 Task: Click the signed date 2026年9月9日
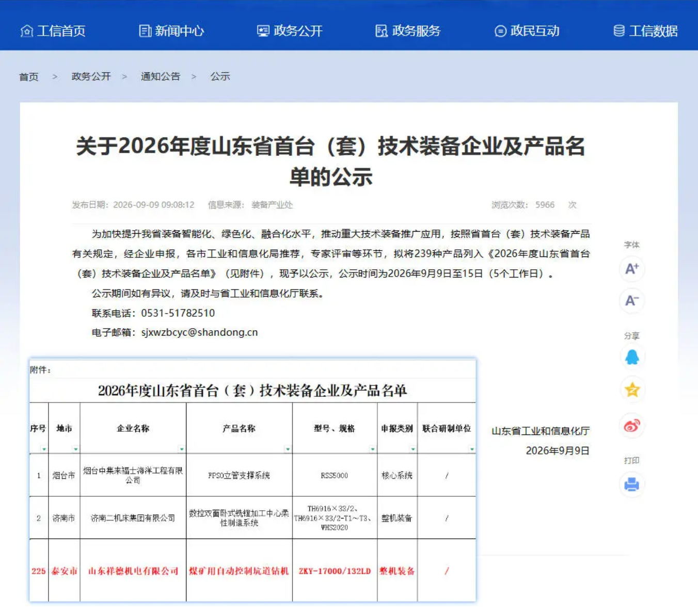558,451
